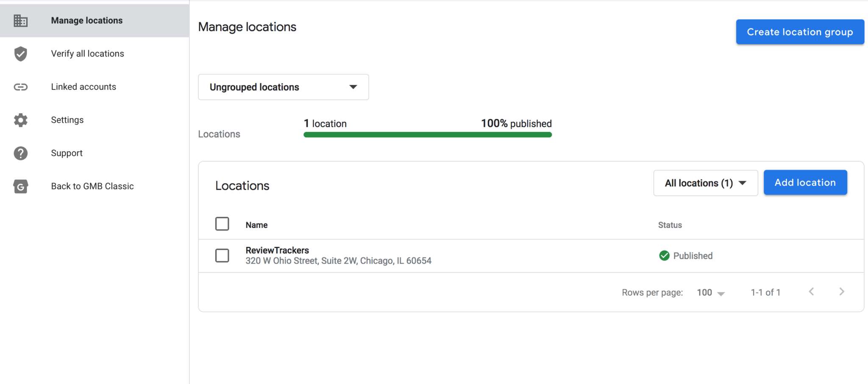Open the ReviewTrackers location name
Viewport: 868px width, 384px height.
tap(277, 250)
